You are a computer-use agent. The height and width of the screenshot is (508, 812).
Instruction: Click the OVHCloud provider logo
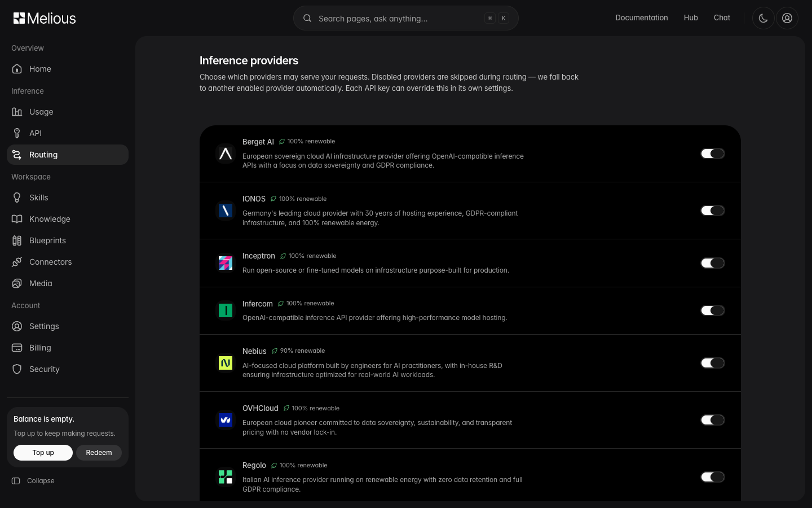pos(226,420)
